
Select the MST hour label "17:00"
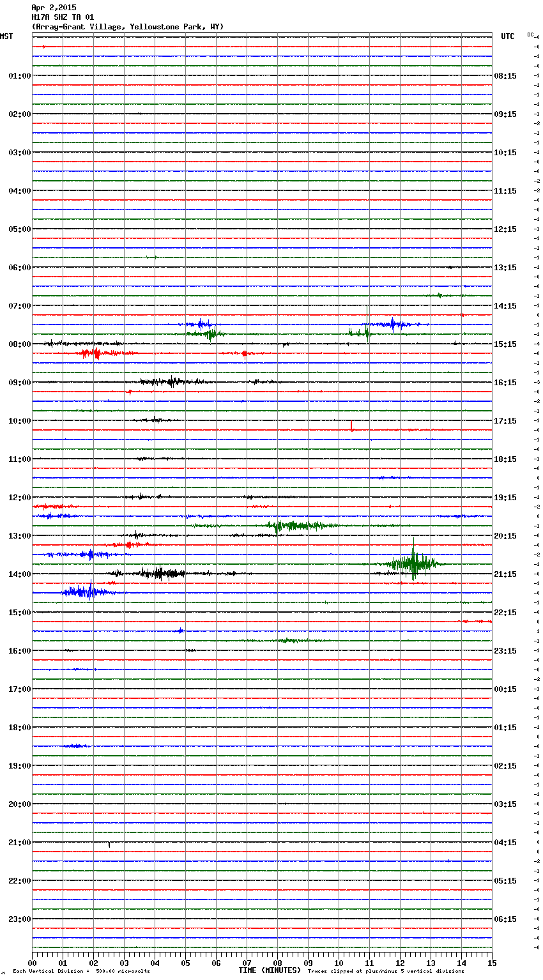tap(20, 689)
